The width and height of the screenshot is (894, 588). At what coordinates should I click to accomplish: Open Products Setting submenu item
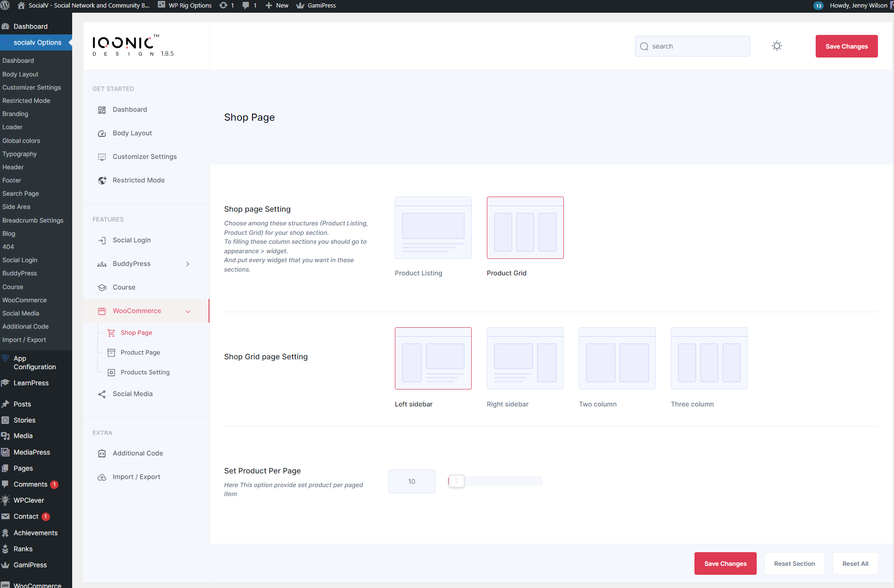[x=145, y=373]
